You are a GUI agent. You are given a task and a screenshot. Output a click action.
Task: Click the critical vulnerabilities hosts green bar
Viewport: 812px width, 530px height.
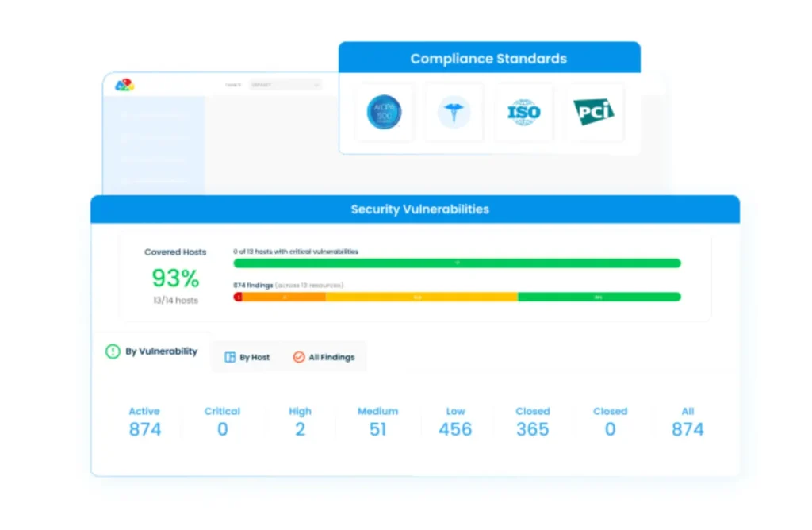(x=457, y=263)
